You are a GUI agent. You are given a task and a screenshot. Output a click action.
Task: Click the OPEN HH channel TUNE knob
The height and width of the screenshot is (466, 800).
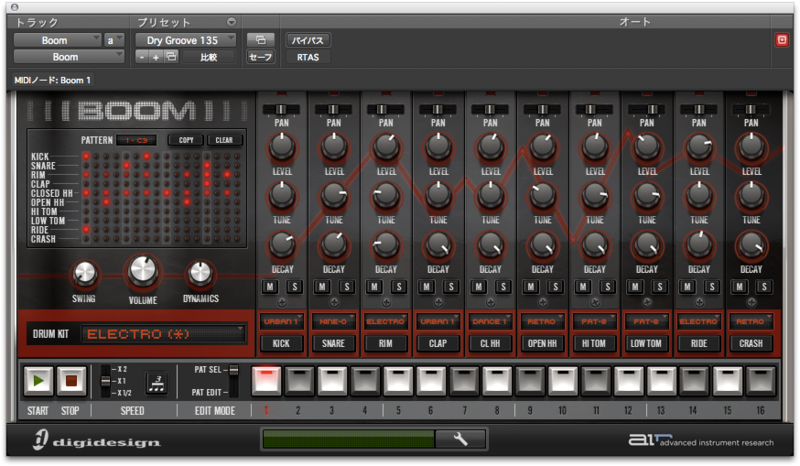(542, 195)
